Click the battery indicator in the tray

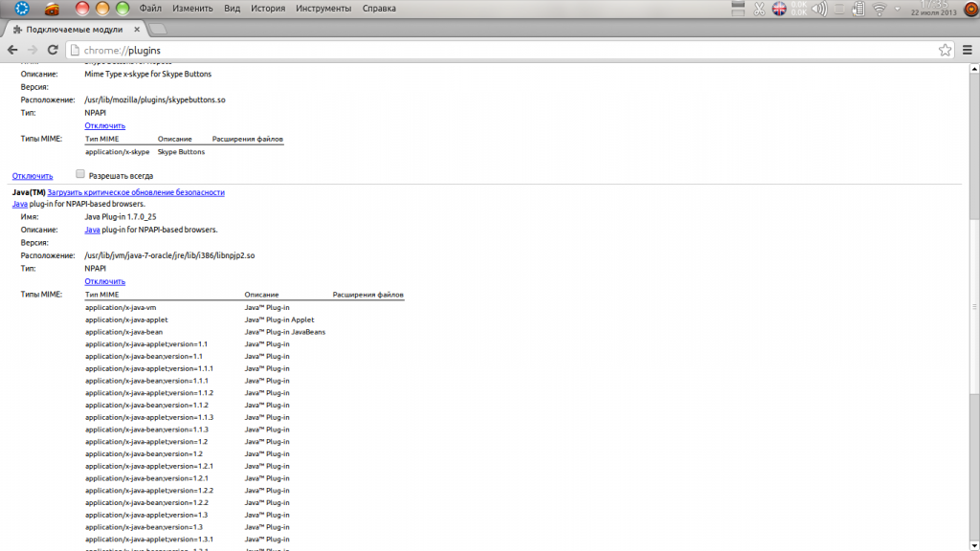point(858,9)
